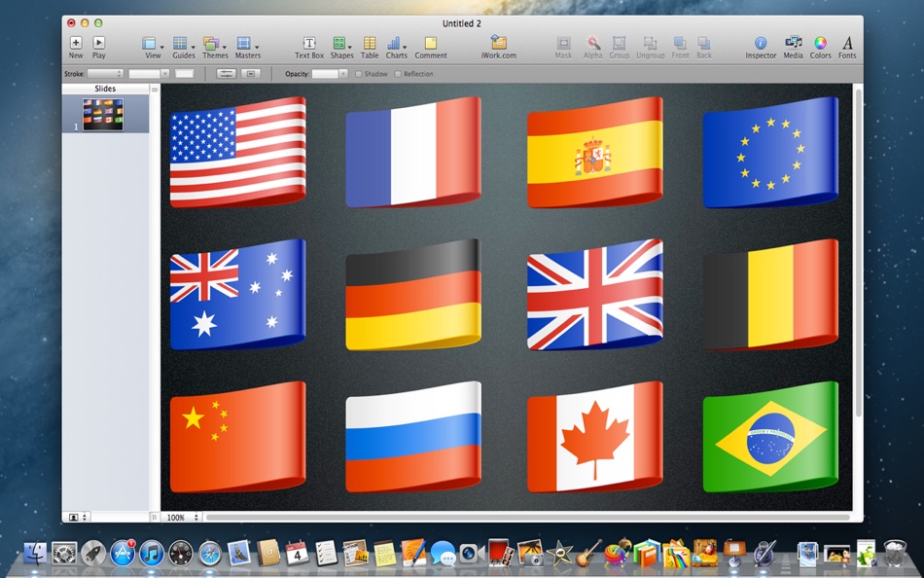This screenshot has width=924, height=578.
Task: Open the Guides dropdown
Action: pyautogui.click(x=183, y=47)
